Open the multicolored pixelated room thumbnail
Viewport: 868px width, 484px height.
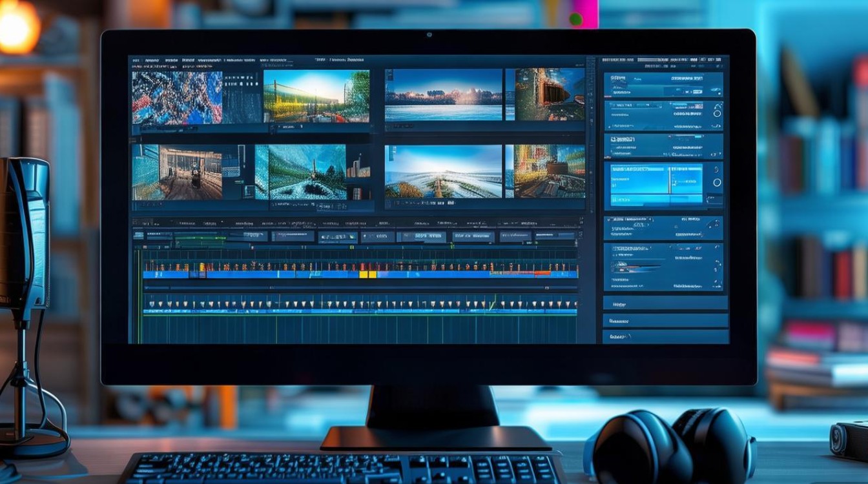click(x=550, y=171)
